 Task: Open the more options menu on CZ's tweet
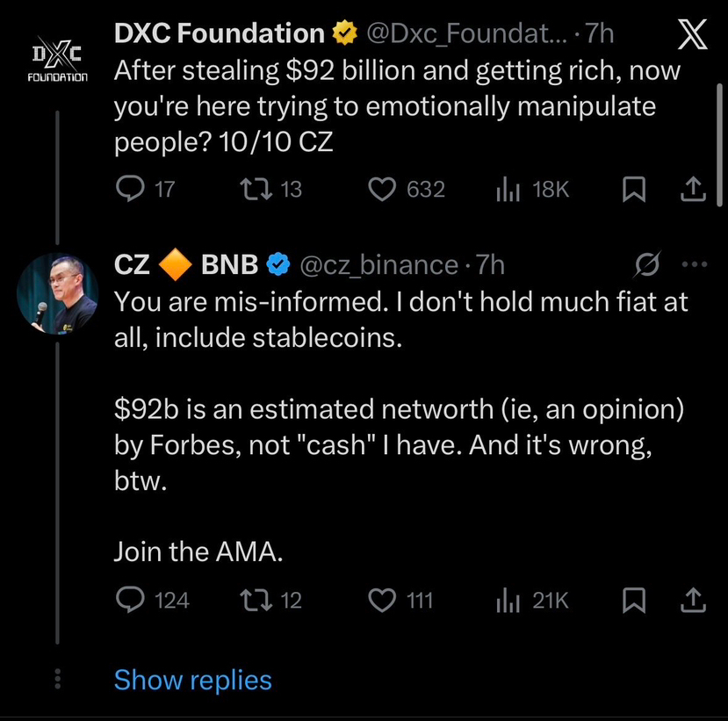click(x=694, y=264)
